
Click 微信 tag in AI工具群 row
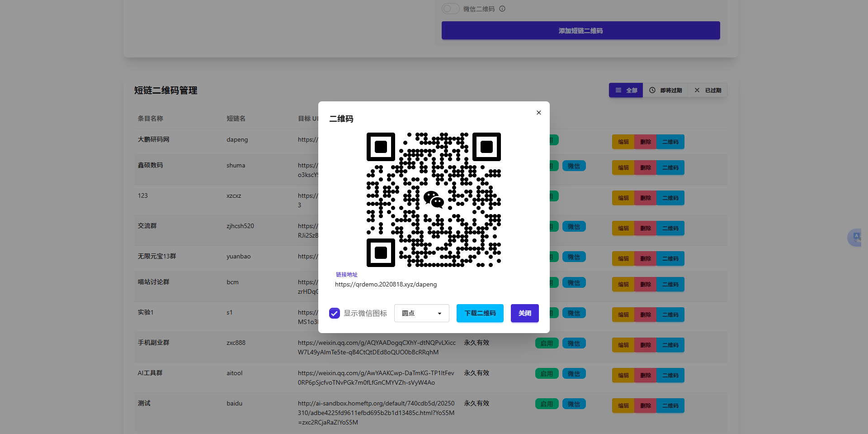click(574, 373)
